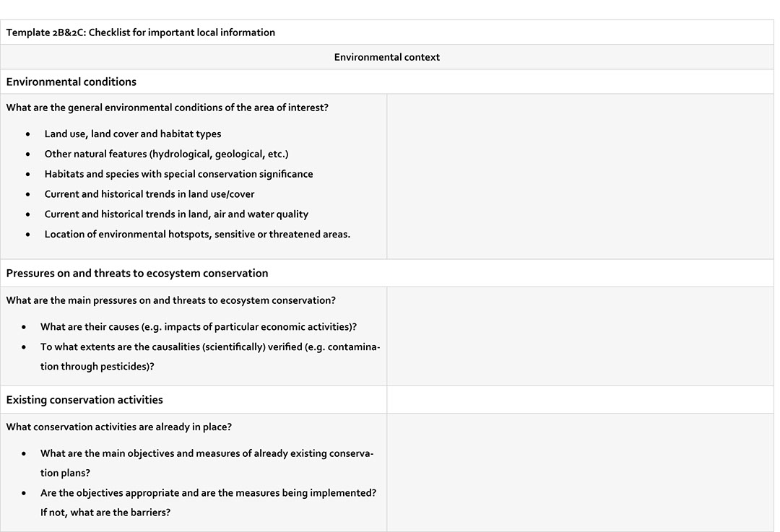Screen dimensions: 780x532
Task: Click the empty answer cell for conservation activities
Action: pyautogui.click(x=580, y=472)
